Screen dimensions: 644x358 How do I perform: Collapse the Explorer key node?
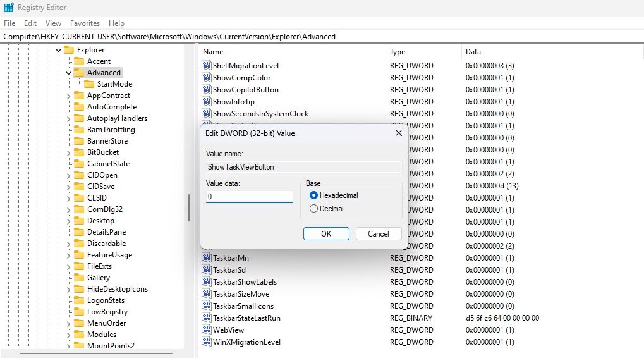(x=59, y=50)
